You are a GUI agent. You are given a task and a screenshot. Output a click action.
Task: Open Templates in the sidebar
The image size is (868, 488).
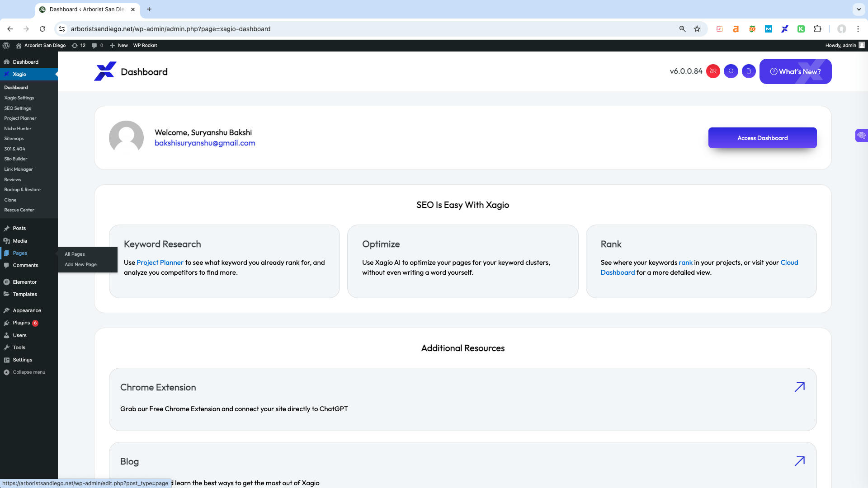pyautogui.click(x=29, y=294)
